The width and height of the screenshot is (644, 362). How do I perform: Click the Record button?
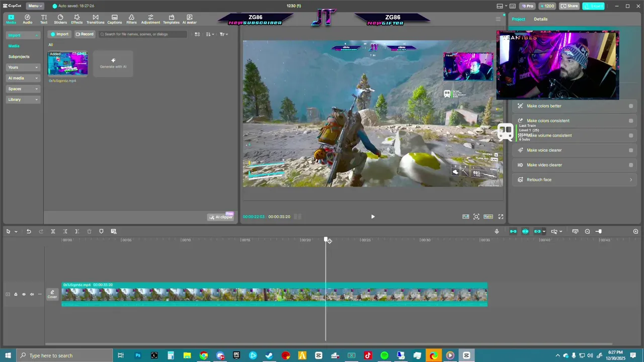(84, 34)
